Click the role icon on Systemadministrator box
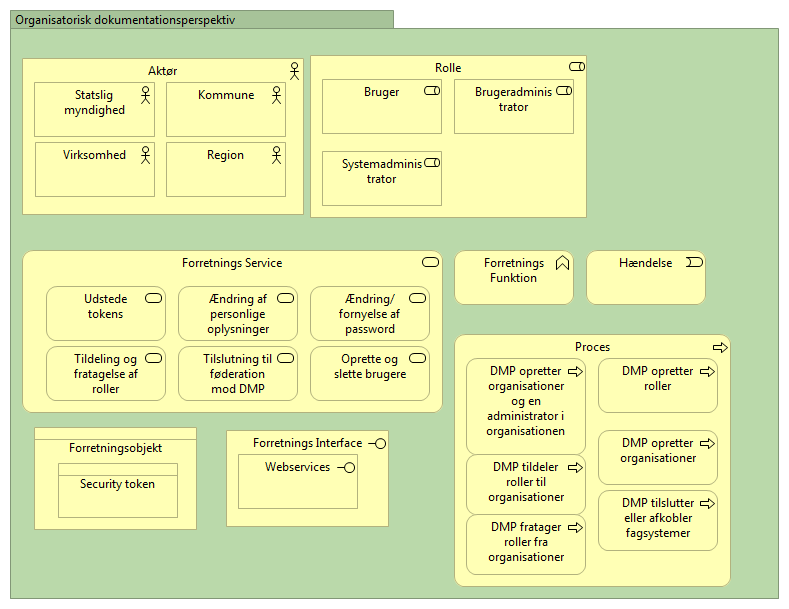This screenshot has height=609, width=789. point(432,163)
